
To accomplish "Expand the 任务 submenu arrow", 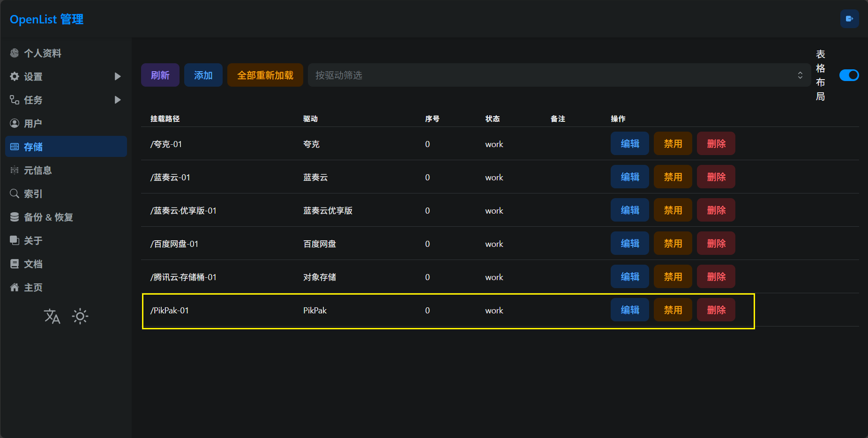I will [118, 100].
